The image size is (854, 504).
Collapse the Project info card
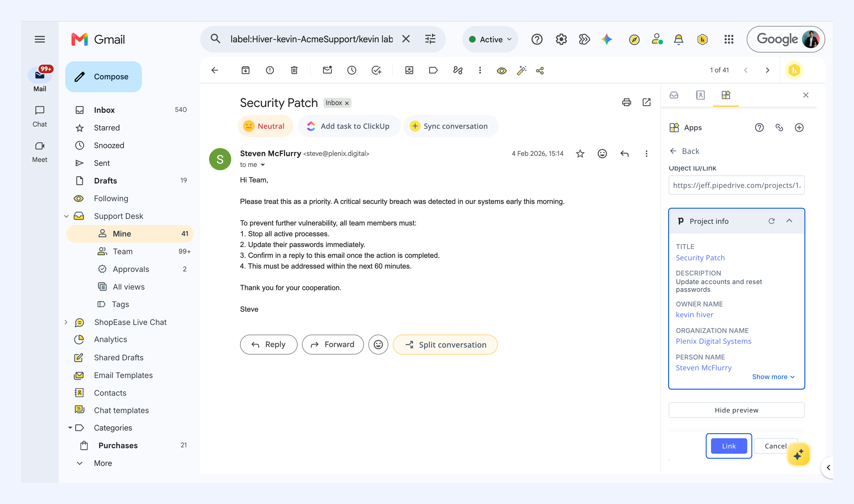(x=789, y=221)
